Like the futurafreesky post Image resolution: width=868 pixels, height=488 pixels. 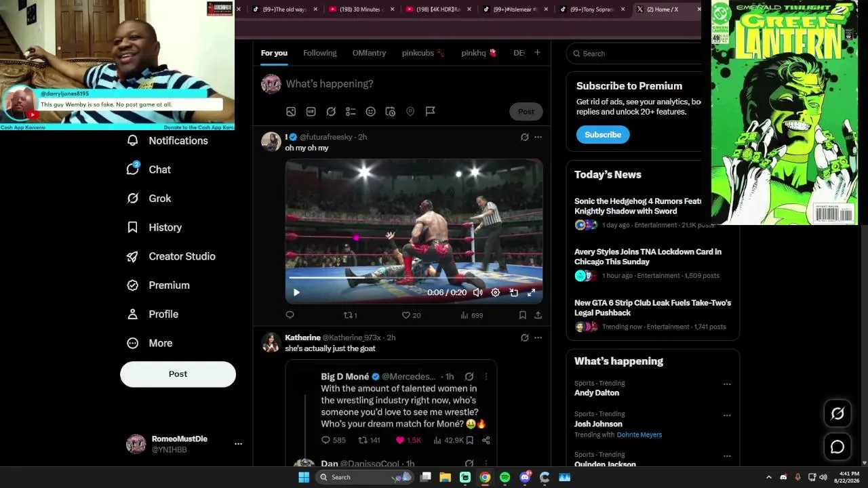coord(411,315)
